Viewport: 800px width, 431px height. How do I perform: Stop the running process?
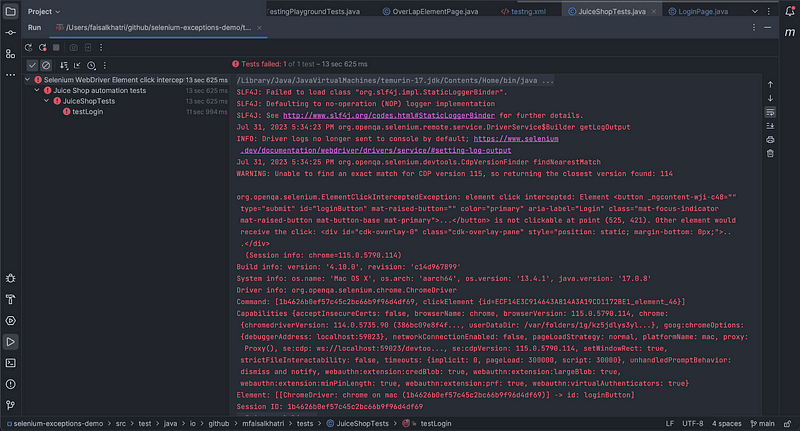[x=57, y=47]
